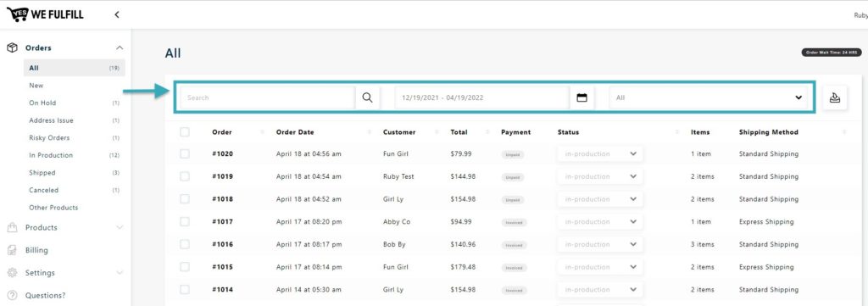The height and width of the screenshot is (306, 868).
Task: Check the box for order #1016
Action: point(184,245)
